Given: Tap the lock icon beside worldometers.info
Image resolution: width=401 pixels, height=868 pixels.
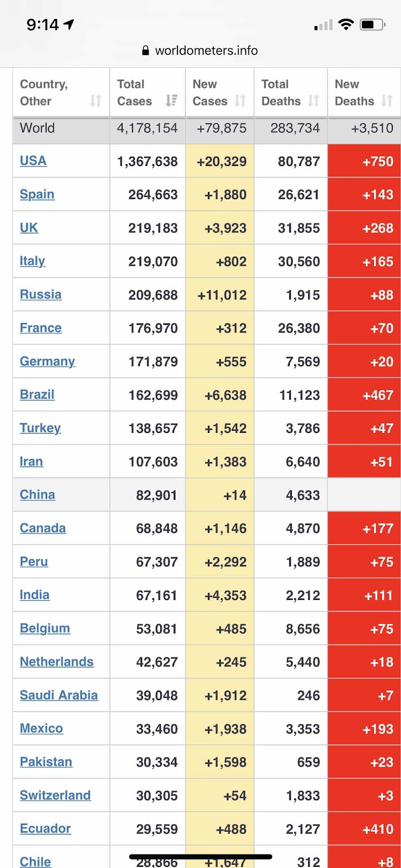Looking at the screenshot, I should click(x=145, y=50).
